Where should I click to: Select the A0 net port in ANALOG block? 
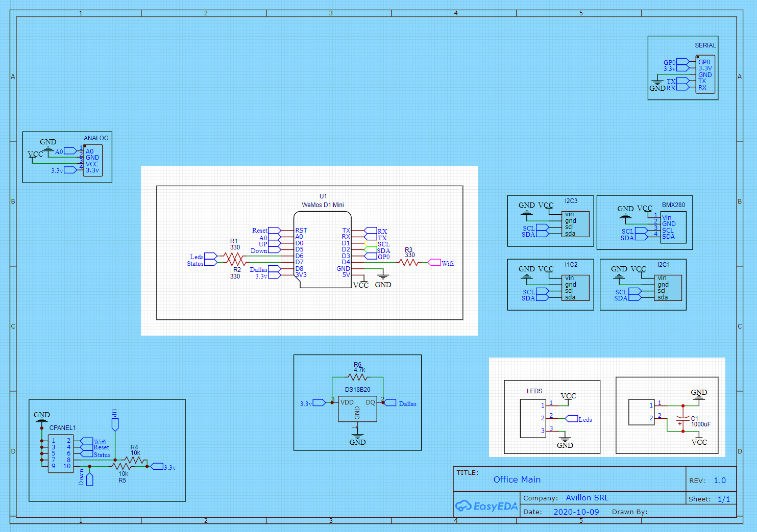(x=70, y=151)
